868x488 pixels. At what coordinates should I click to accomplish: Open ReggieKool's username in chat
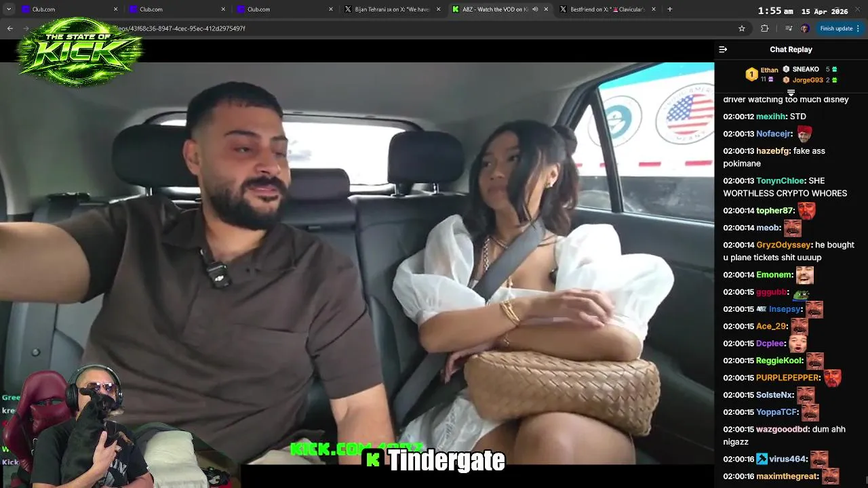[x=779, y=361]
